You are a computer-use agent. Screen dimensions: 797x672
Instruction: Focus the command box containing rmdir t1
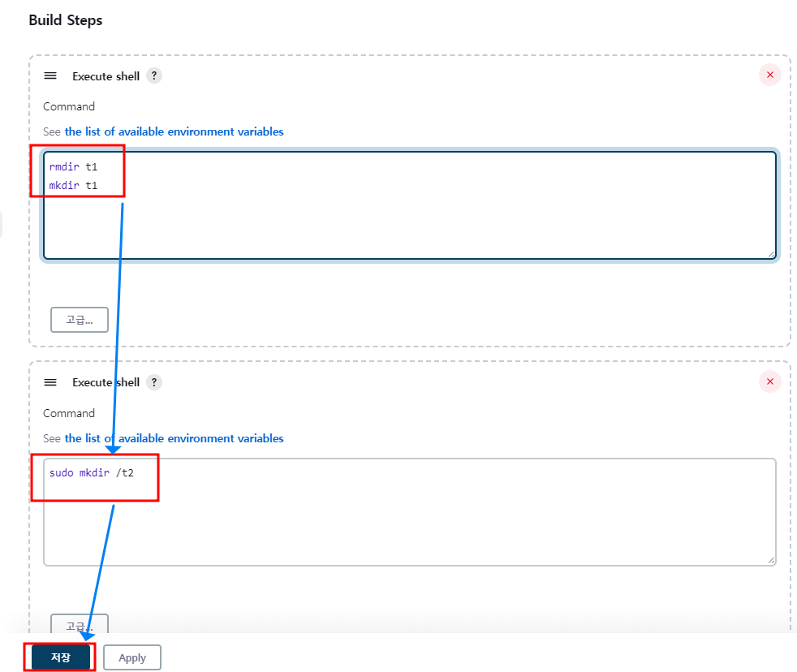410,205
